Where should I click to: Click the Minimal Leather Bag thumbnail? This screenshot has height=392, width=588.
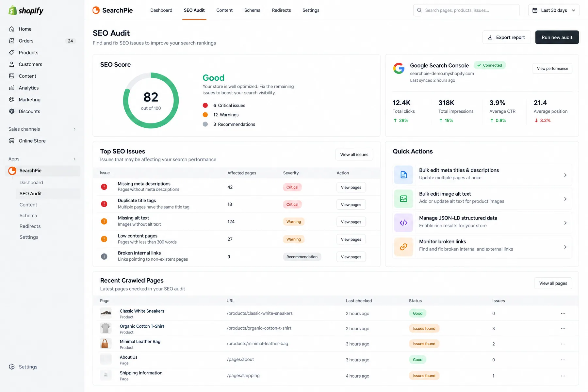[106, 344]
